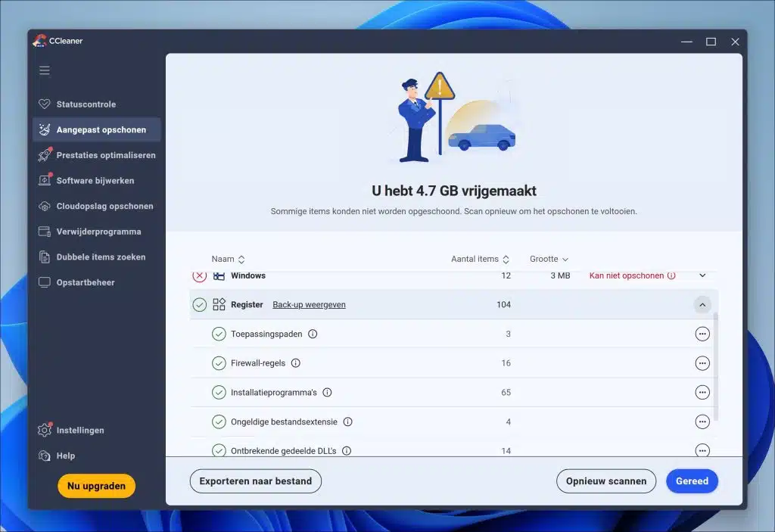Click Kan niet opschonen status text

[626, 275]
